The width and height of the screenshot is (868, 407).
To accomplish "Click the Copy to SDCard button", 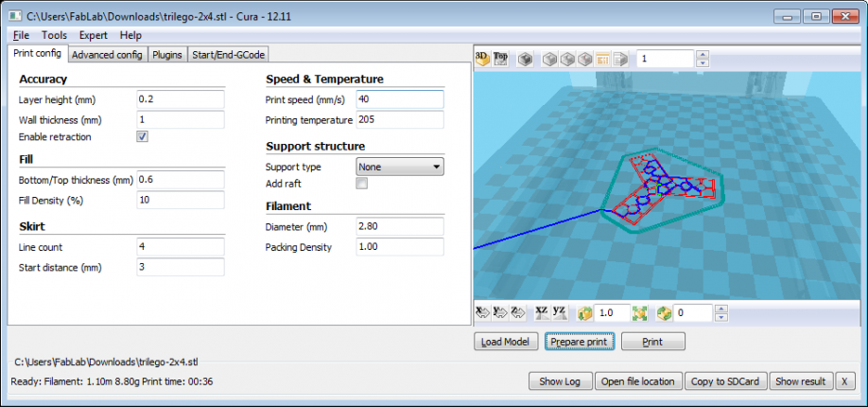I will (x=726, y=380).
